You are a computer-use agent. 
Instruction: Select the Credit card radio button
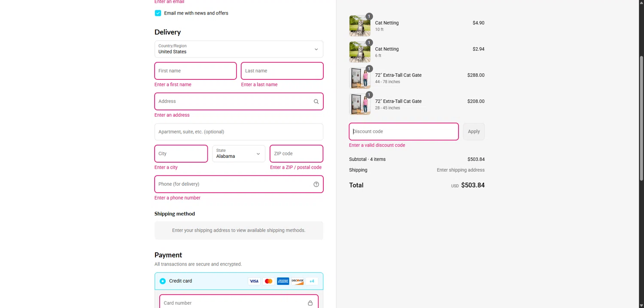pyautogui.click(x=163, y=281)
